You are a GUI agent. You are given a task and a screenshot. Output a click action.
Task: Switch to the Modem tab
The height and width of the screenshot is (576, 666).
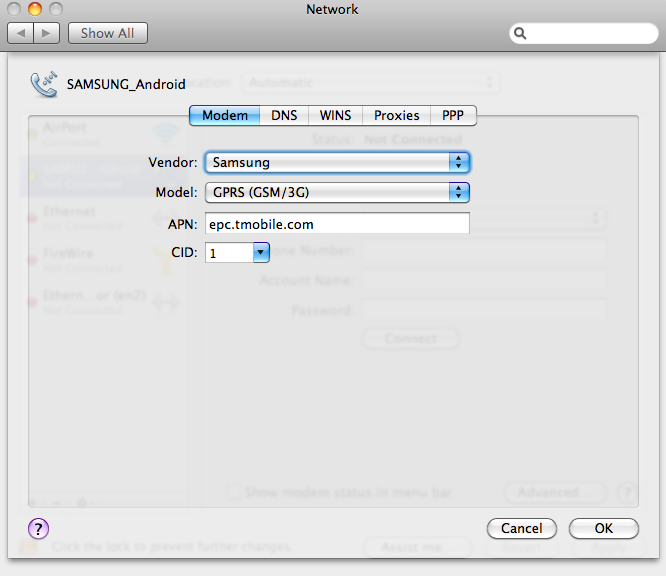[225, 116]
